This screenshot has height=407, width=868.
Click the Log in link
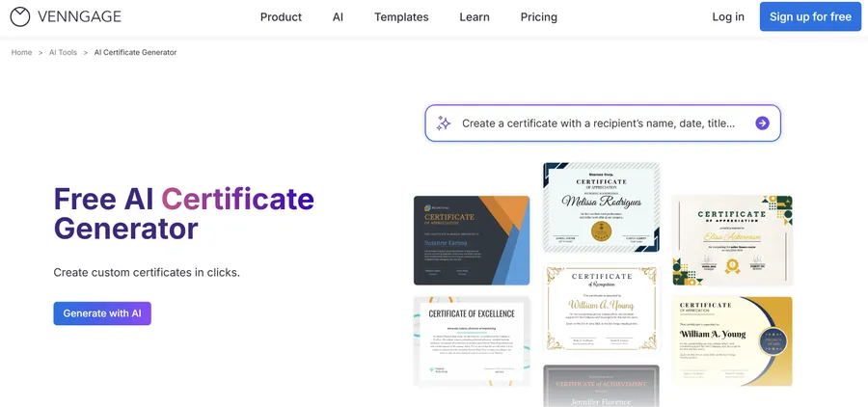(728, 16)
